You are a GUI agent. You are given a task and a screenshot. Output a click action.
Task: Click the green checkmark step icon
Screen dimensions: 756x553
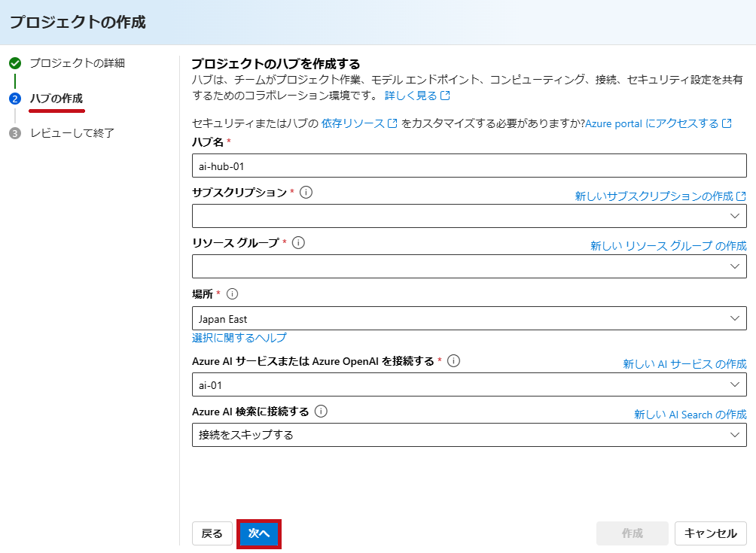pos(15,63)
